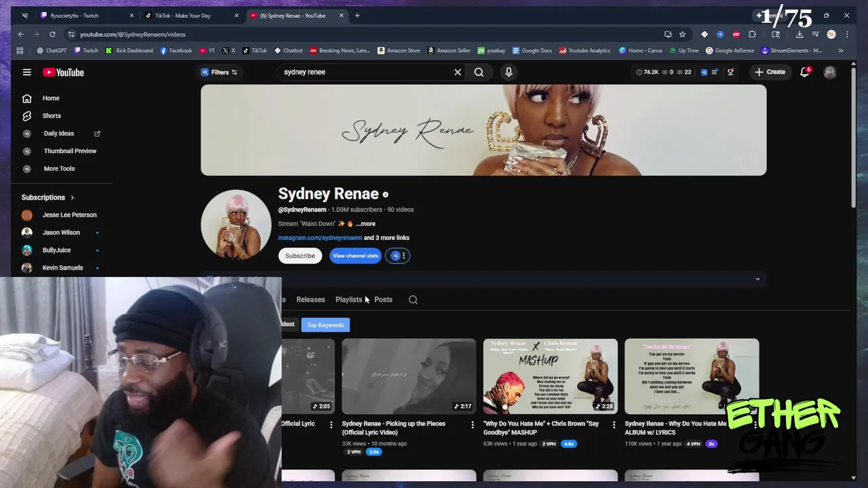Viewport: 868px width, 488px height.
Task: Open Daily Ideas in sidebar
Action: pyautogui.click(x=60, y=134)
